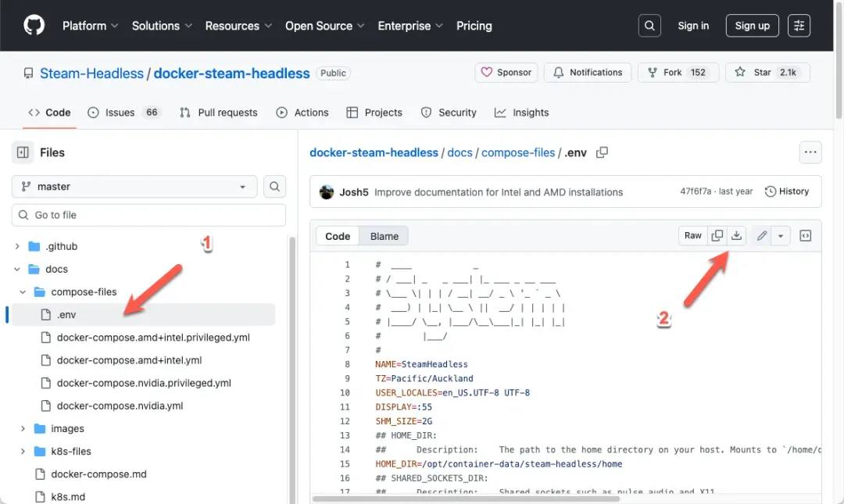Open the search panel in the header
This screenshot has width=844, height=504.
tap(649, 25)
